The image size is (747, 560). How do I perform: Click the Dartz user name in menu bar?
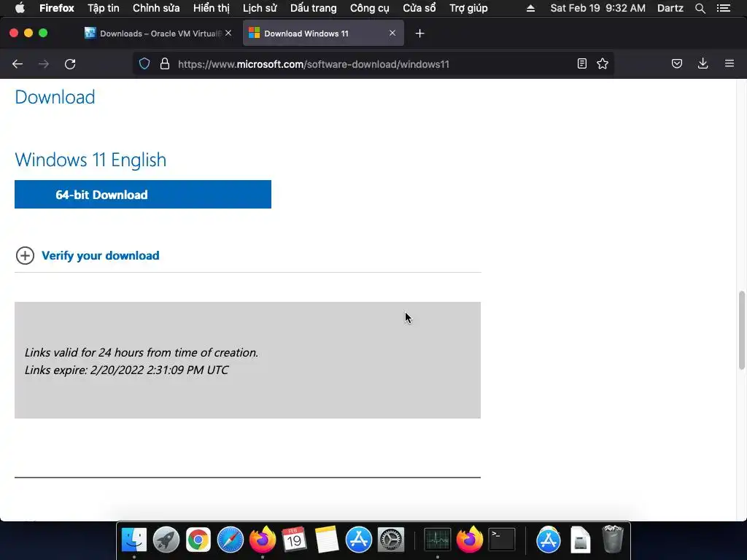670,8
